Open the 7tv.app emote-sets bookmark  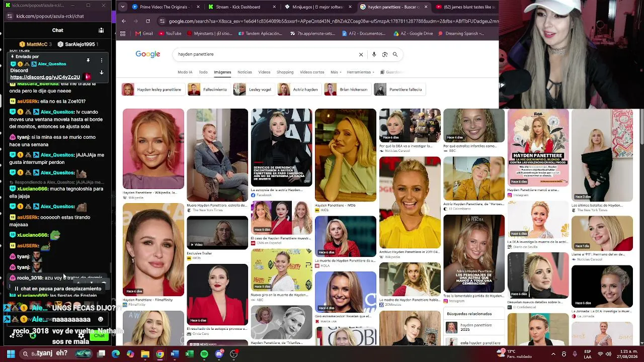point(313,34)
